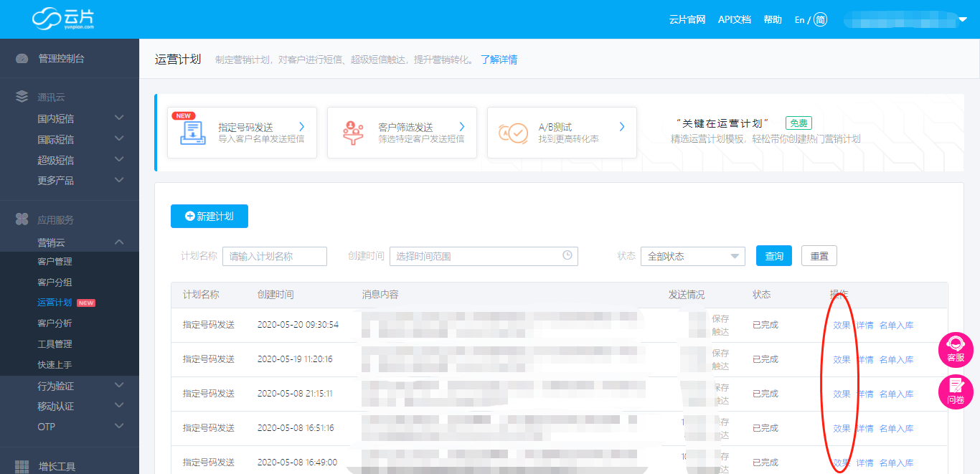Viewport: 980px width, 474px height.
Task: Click 详情 for 2020-05-20 09:30:54 row
Action: pos(864,325)
